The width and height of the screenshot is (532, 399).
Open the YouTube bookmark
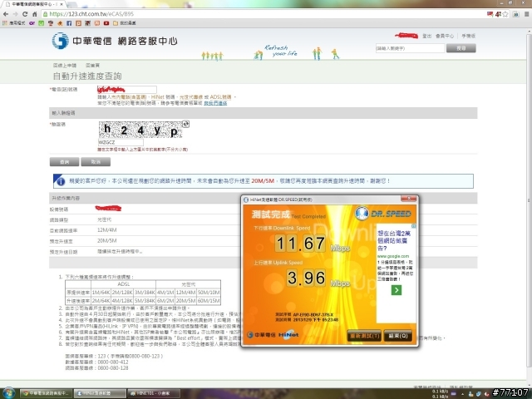[x=106, y=23]
